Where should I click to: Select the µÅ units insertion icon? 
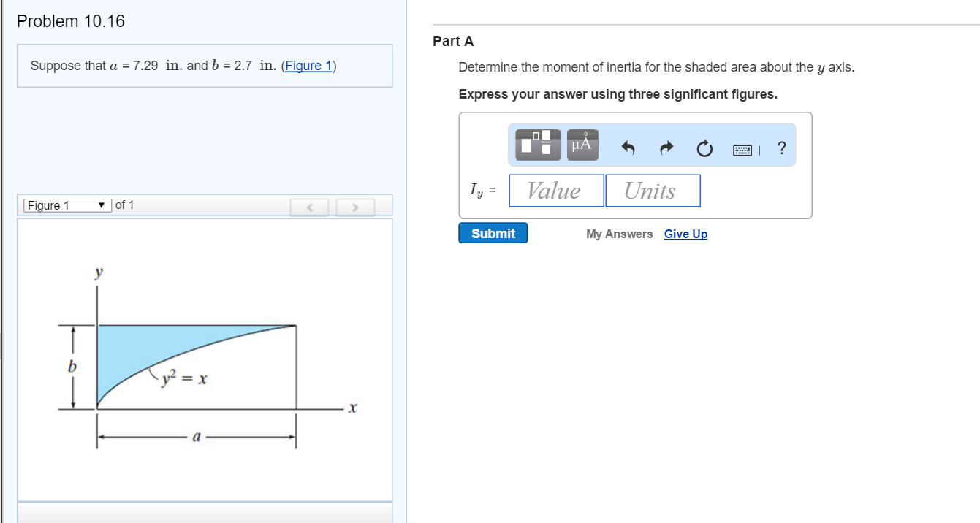(x=582, y=145)
